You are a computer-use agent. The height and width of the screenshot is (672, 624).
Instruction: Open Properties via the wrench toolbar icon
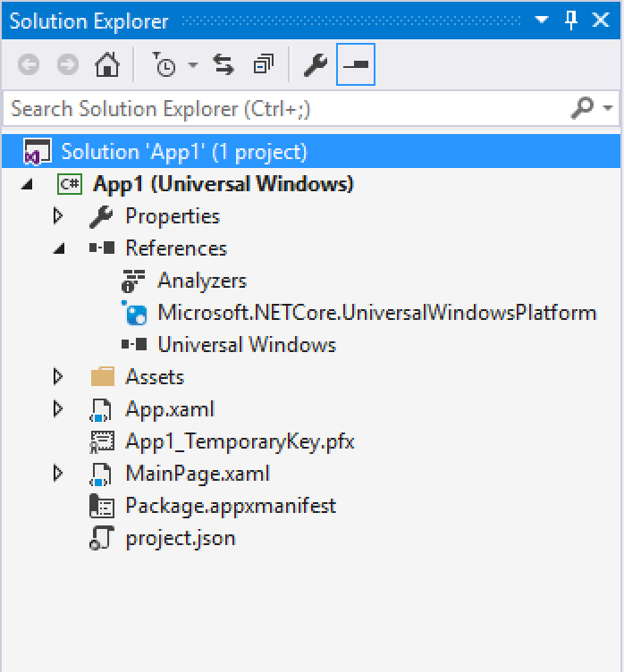315,65
